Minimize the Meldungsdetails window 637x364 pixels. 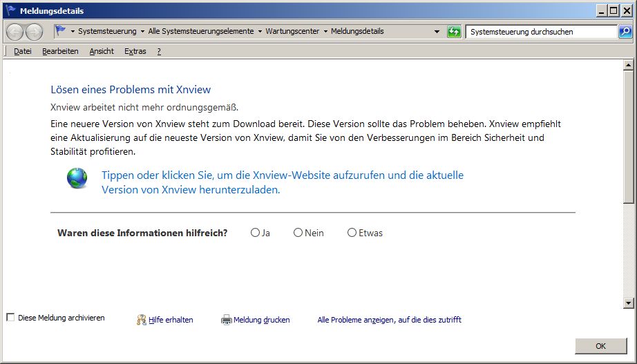[x=602, y=10]
